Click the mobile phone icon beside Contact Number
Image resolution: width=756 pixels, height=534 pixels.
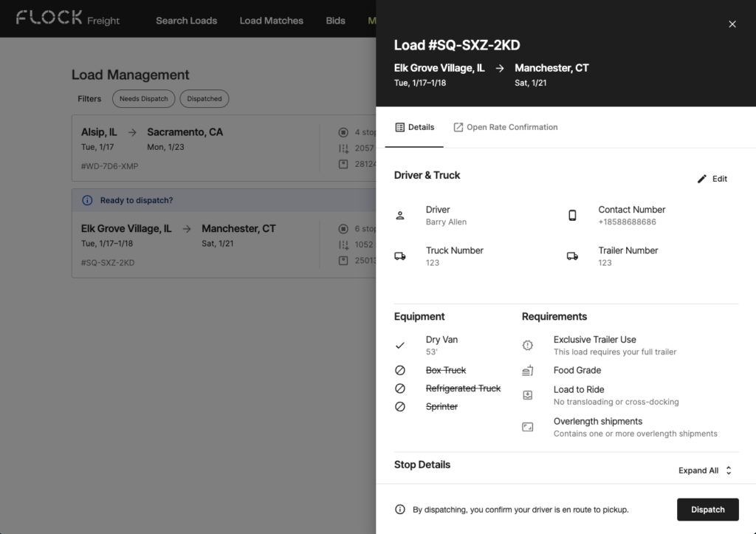573,215
